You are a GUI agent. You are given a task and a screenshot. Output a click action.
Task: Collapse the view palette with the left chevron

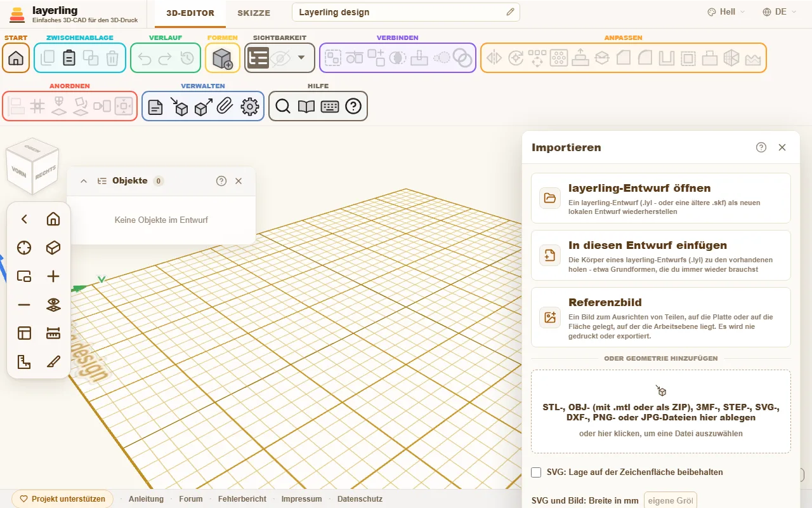click(24, 219)
